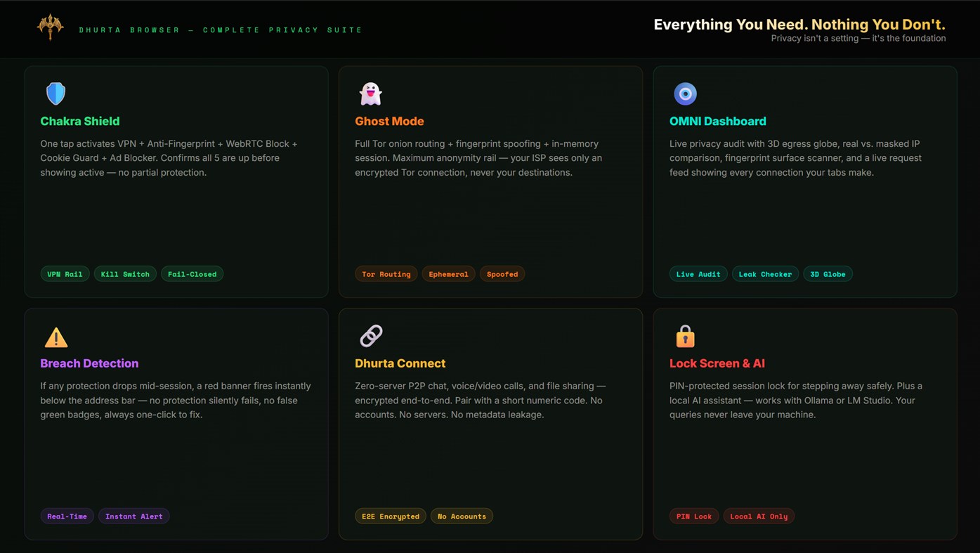This screenshot has height=553, width=980.
Task: Click the 3D Globe tag
Action: [x=828, y=274]
